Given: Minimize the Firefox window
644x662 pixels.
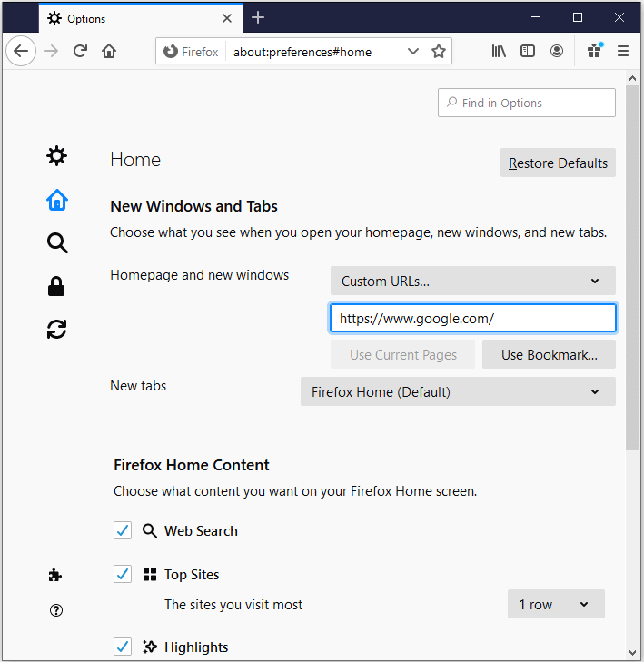Looking at the screenshot, I should point(536,17).
